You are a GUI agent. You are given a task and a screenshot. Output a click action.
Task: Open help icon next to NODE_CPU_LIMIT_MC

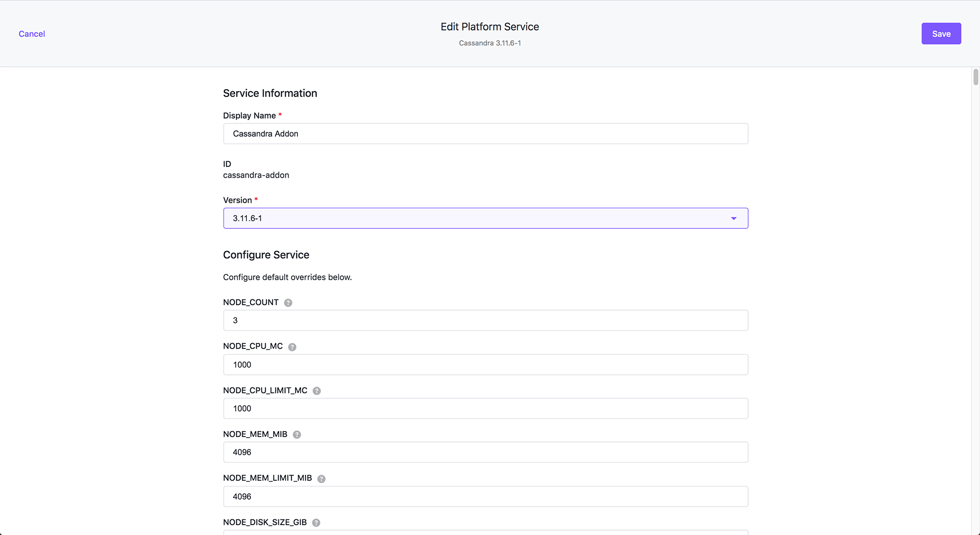click(x=317, y=391)
